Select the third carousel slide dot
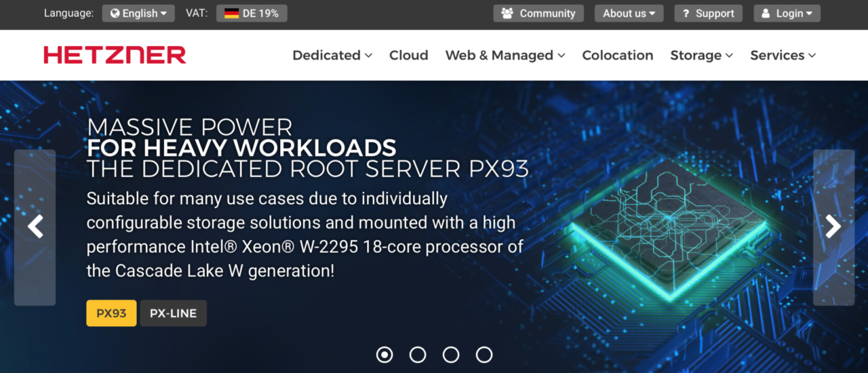 (451, 355)
